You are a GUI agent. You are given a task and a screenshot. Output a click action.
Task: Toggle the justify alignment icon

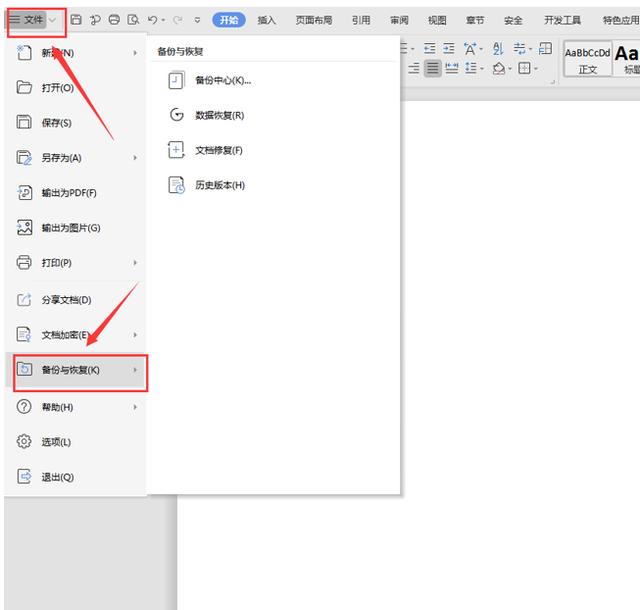coord(433,68)
